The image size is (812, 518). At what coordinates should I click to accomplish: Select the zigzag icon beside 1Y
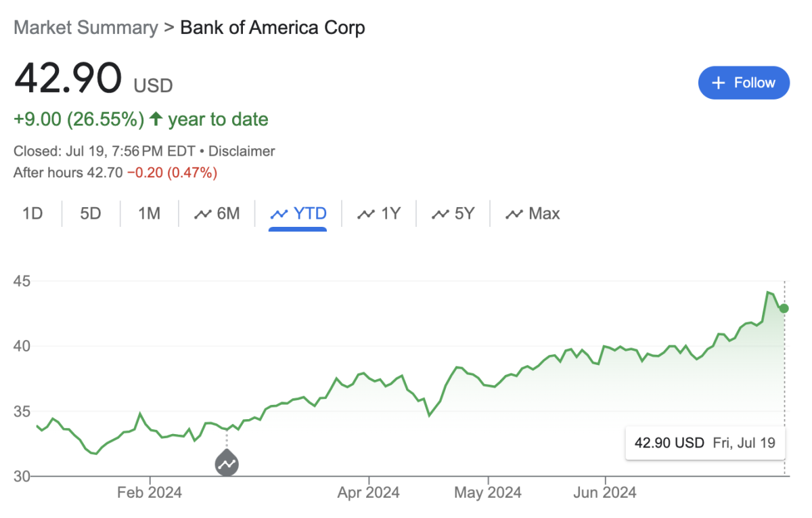click(x=366, y=213)
